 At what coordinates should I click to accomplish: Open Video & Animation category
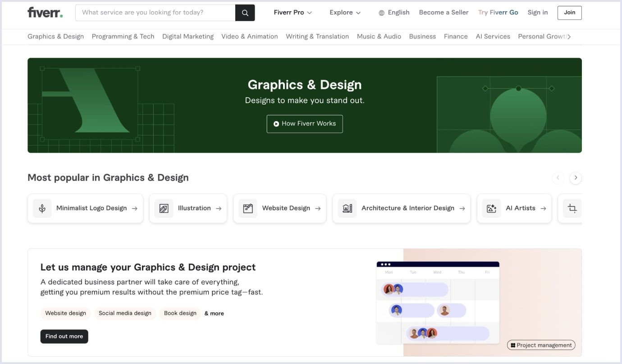point(249,36)
